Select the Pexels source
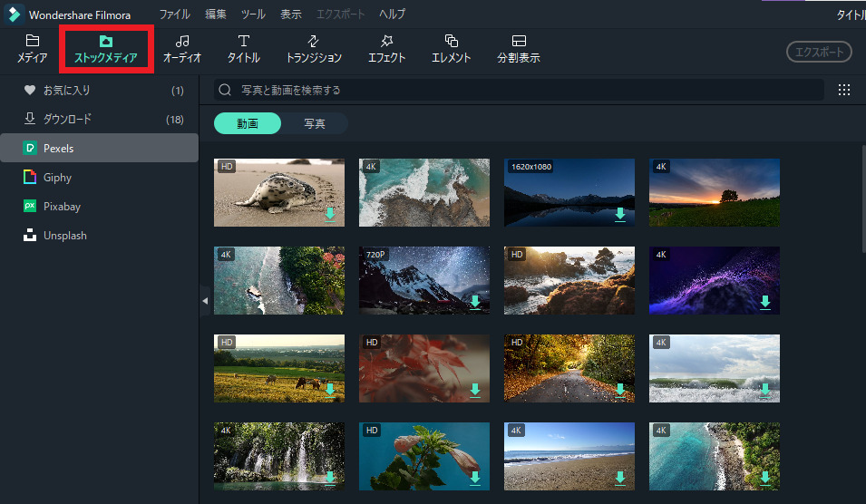This screenshot has width=866, height=504. click(x=99, y=148)
